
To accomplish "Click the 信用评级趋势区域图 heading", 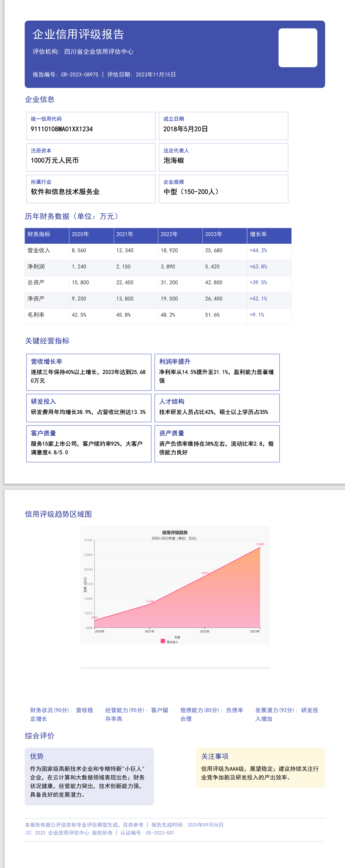I will pos(59,514).
